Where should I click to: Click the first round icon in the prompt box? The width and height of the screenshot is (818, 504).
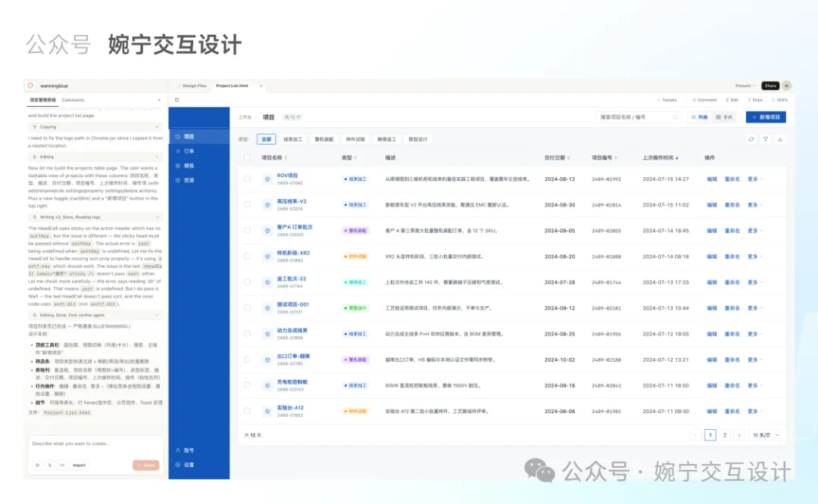pos(38,465)
